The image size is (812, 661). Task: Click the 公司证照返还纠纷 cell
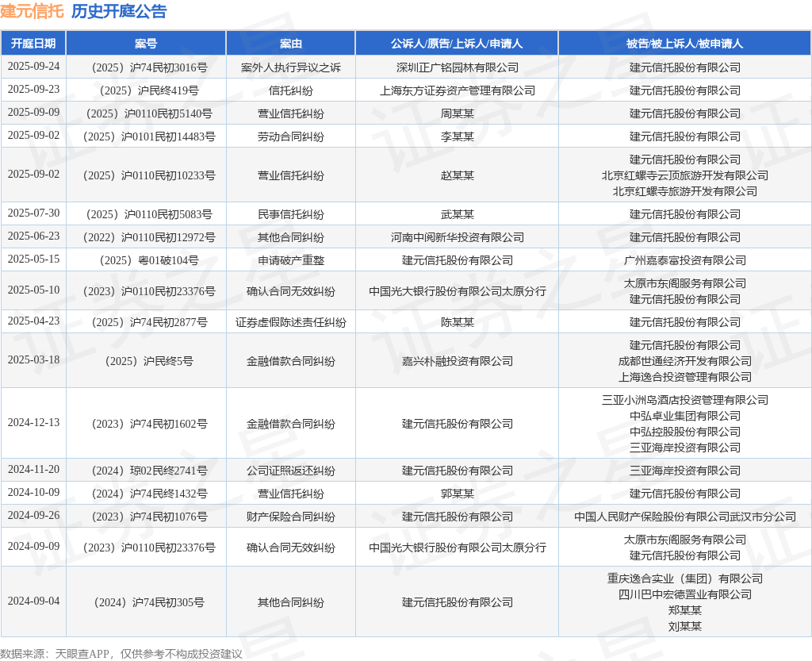291,471
